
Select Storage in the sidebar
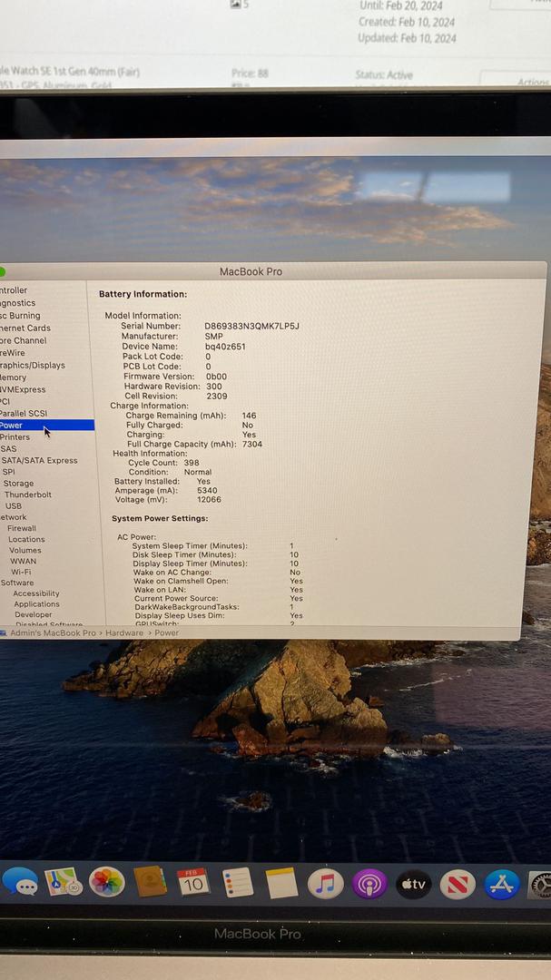pos(19,483)
